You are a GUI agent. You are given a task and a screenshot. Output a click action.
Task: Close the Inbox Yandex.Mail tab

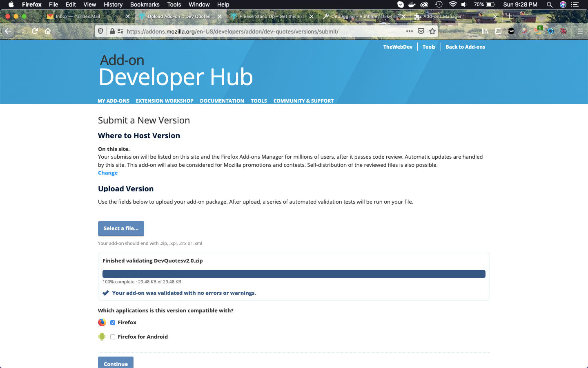tap(128, 16)
